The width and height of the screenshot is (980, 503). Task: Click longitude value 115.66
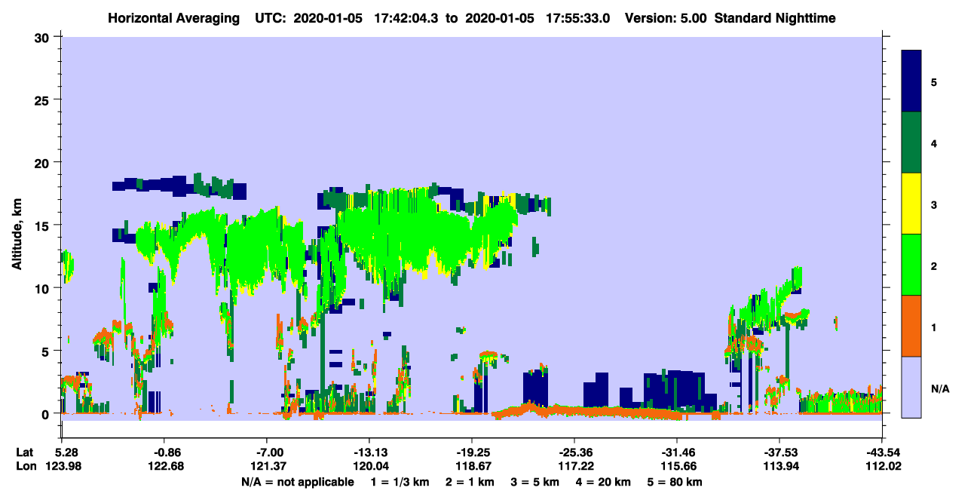point(677,465)
